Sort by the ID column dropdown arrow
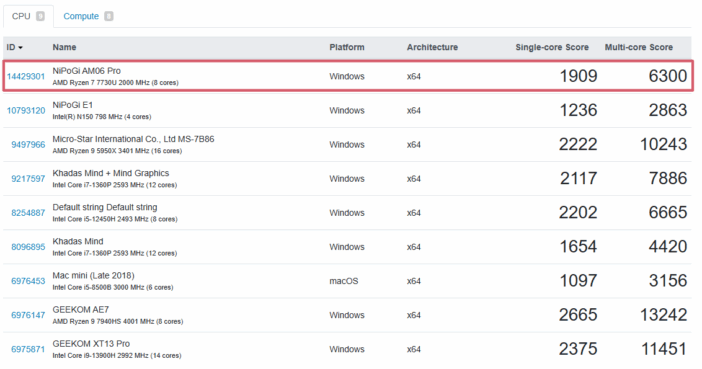Screen dimensions: 702x369 (21, 47)
